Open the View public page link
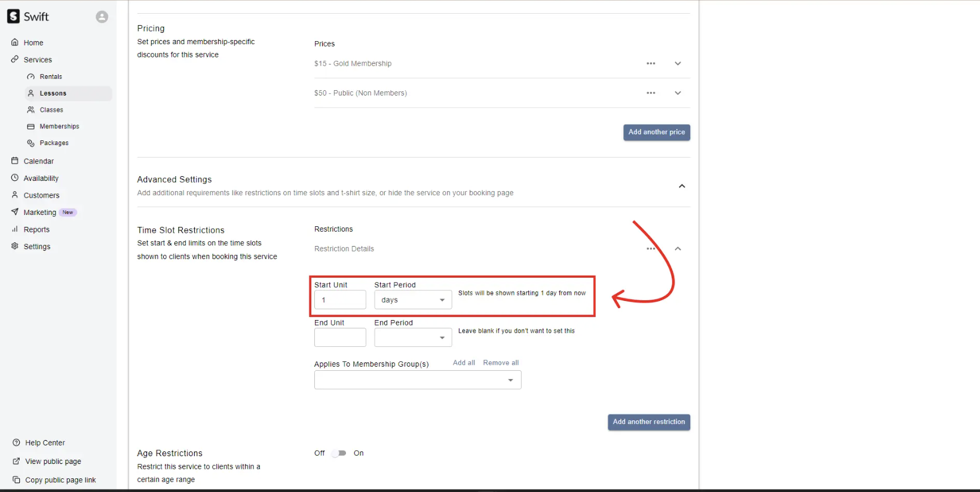Viewport: 980px width, 492px height. pyautogui.click(x=53, y=462)
